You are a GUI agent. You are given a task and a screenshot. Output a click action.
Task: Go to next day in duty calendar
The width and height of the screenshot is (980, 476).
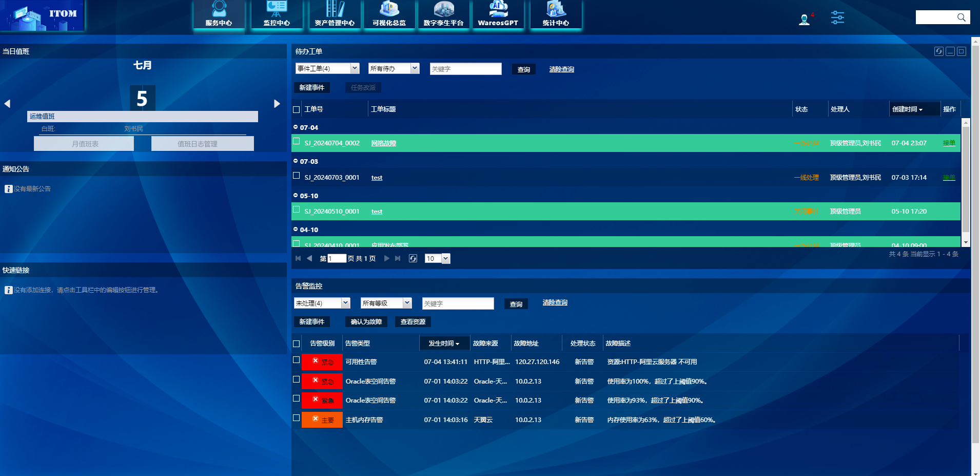(x=277, y=104)
